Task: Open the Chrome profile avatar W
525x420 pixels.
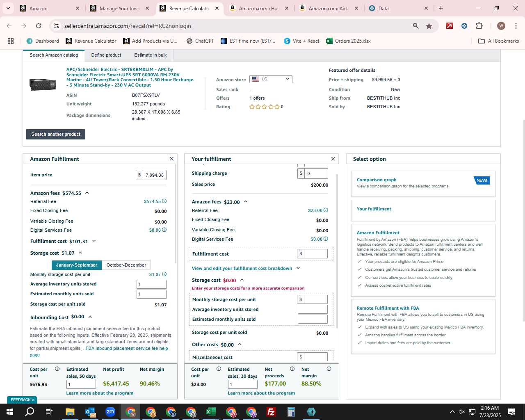Action: pyautogui.click(x=501, y=26)
